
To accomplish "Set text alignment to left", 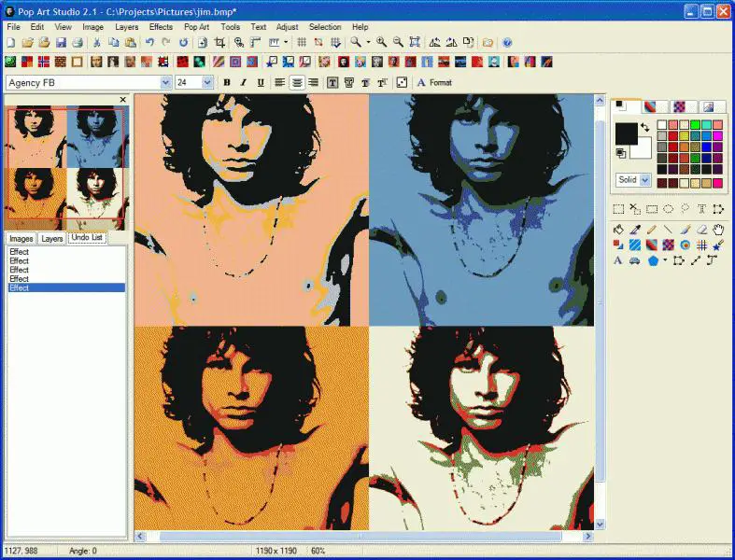I will [280, 82].
